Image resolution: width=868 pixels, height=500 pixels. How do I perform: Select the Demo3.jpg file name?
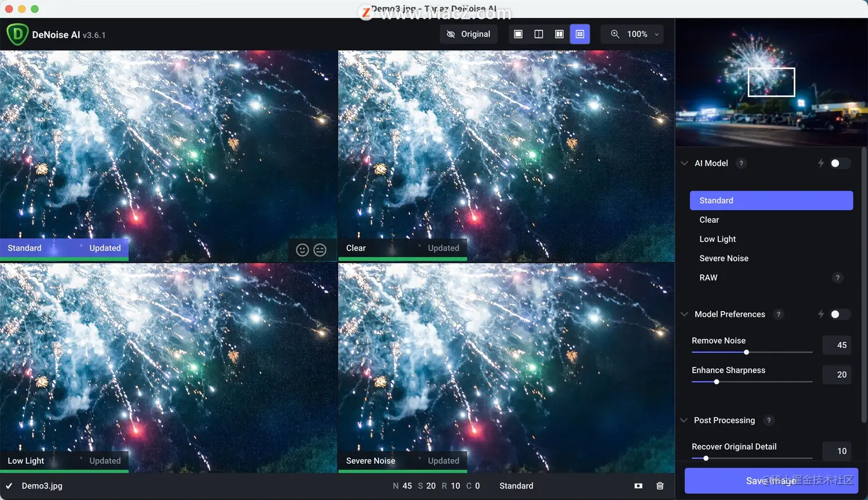42,486
